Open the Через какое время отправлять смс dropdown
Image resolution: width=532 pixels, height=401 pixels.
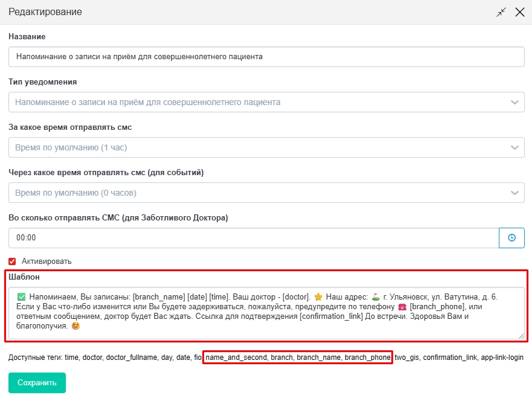point(266,193)
